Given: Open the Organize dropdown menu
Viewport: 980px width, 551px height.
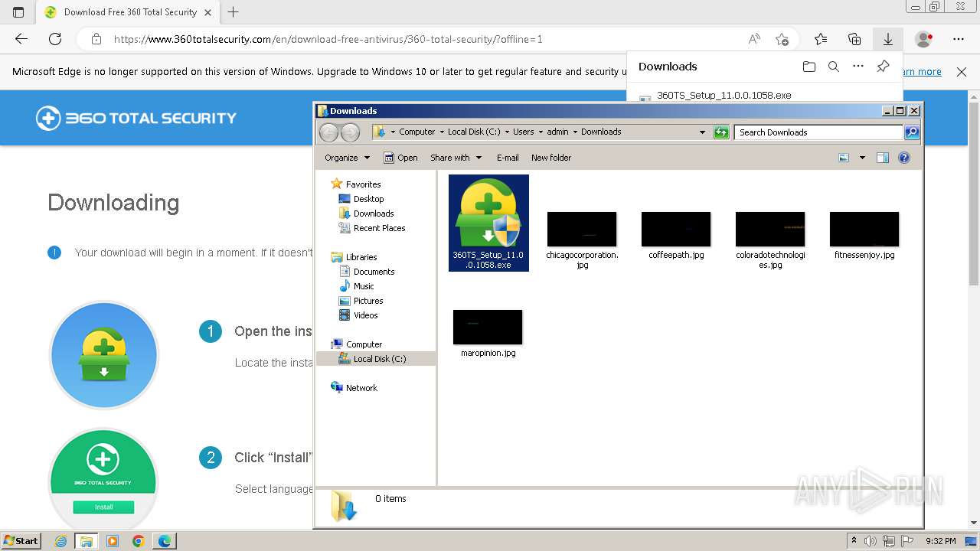Looking at the screenshot, I should [348, 158].
